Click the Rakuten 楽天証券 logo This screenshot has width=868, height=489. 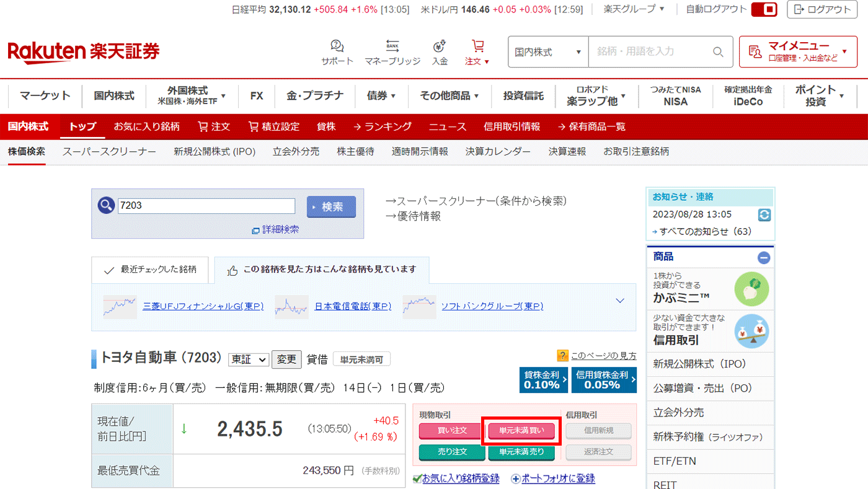click(83, 52)
